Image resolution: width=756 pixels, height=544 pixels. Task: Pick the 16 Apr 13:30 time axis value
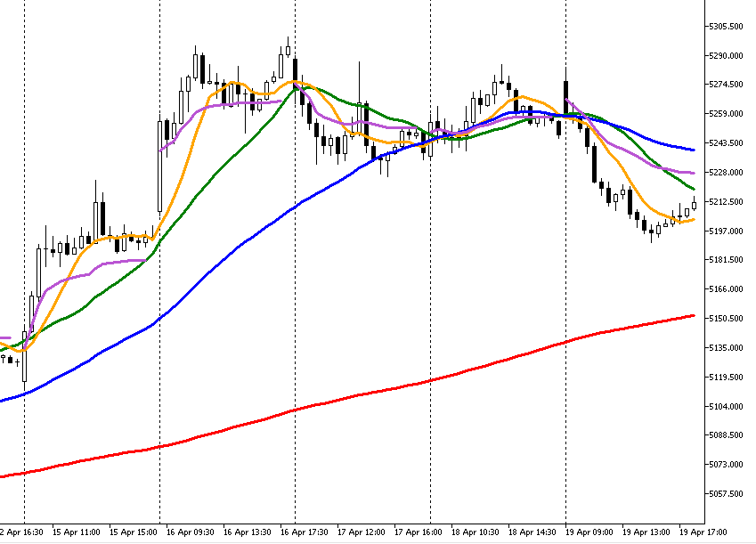pyautogui.click(x=247, y=532)
